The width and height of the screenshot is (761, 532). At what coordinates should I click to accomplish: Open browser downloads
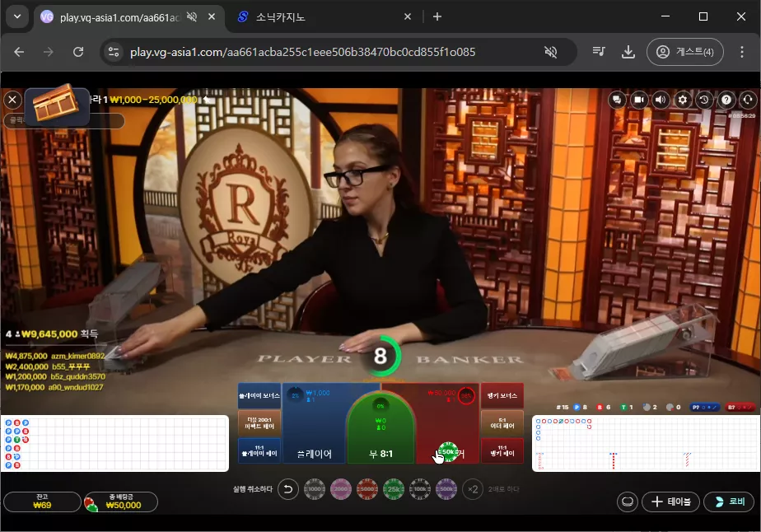pos(628,52)
